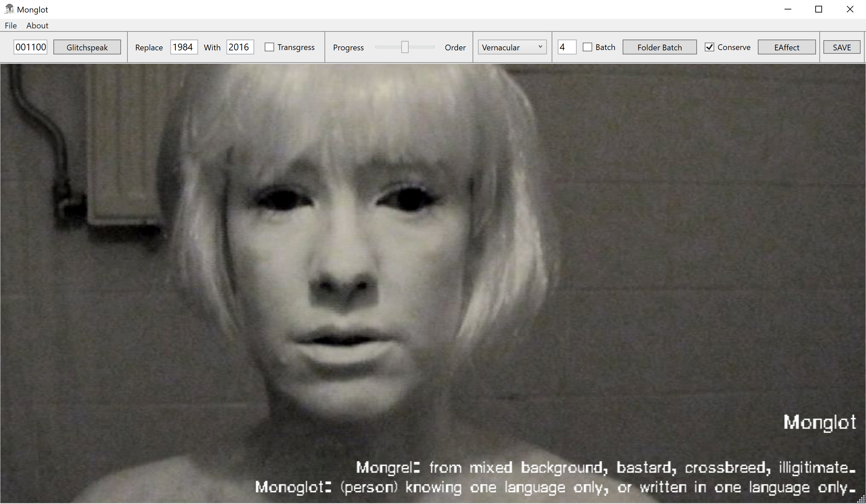Click the Monglot app icon in title bar

click(x=9, y=9)
